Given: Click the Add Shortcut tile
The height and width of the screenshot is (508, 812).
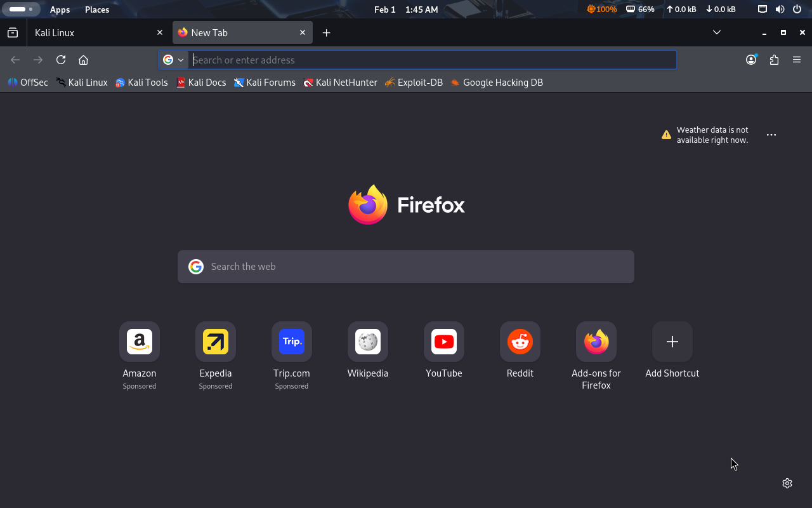Looking at the screenshot, I should coord(672,342).
